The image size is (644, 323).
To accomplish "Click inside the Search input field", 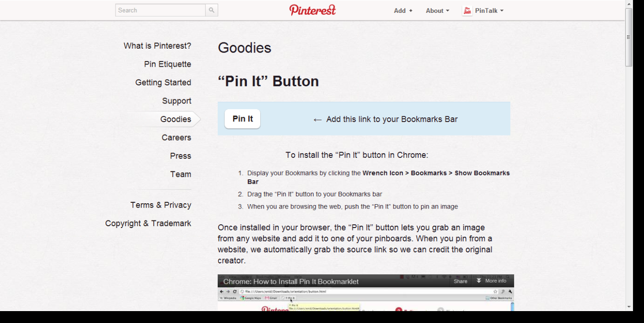I will pyautogui.click(x=160, y=10).
